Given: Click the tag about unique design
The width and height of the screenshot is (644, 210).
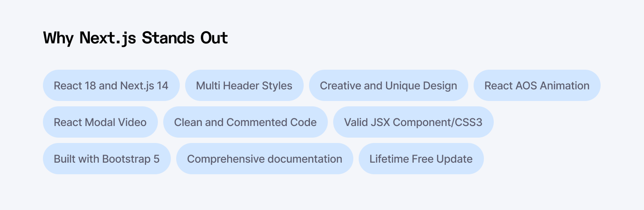Looking at the screenshot, I should [388, 85].
